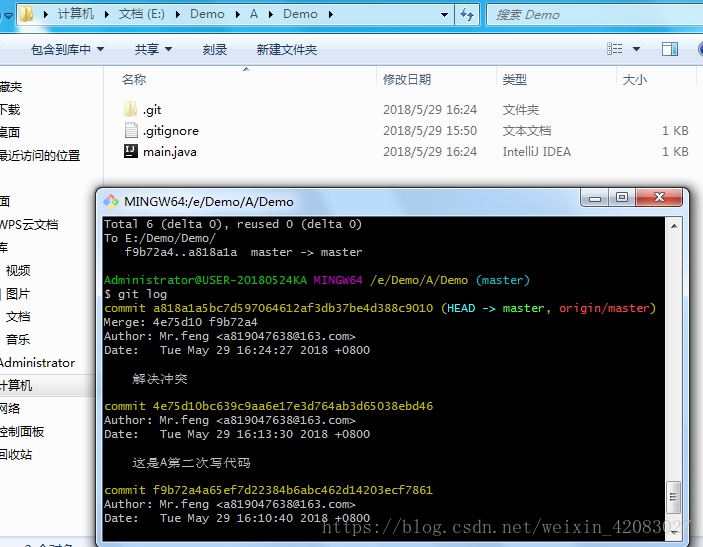Expand arrow after A in breadcrumb
The image size is (703, 547).
(271, 14)
